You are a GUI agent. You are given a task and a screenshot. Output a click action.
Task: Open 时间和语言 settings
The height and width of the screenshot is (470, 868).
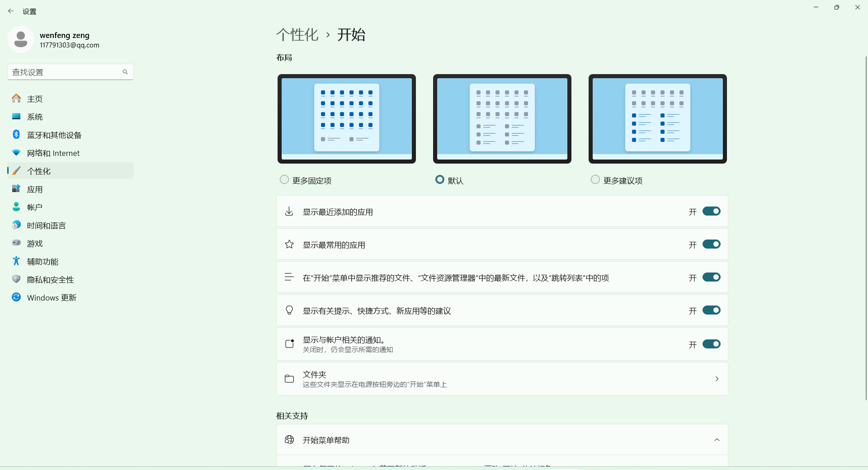(71, 225)
